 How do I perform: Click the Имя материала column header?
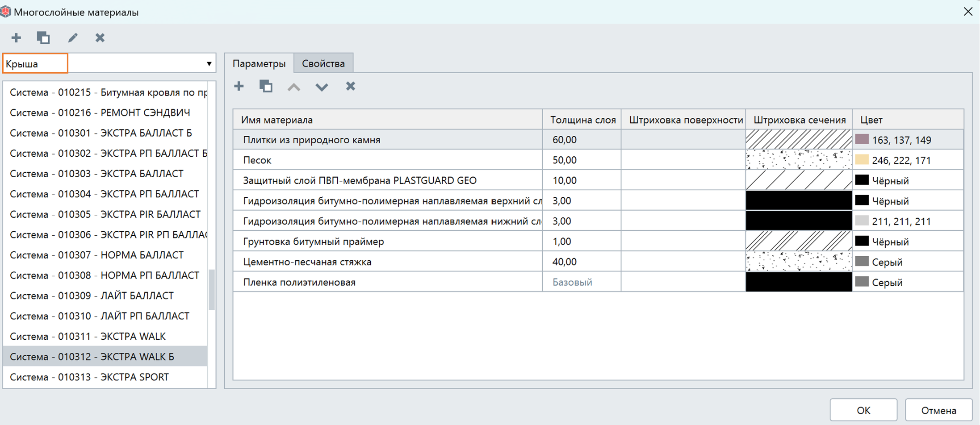click(x=388, y=120)
